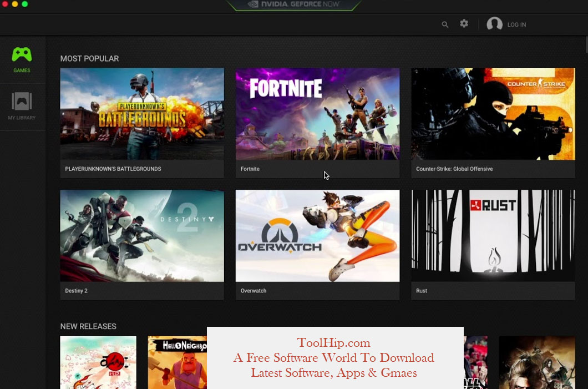The width and height of the screenshot is (588, 389).
Task: Maximize the window with the green button
Action: (x=25, y=4)
